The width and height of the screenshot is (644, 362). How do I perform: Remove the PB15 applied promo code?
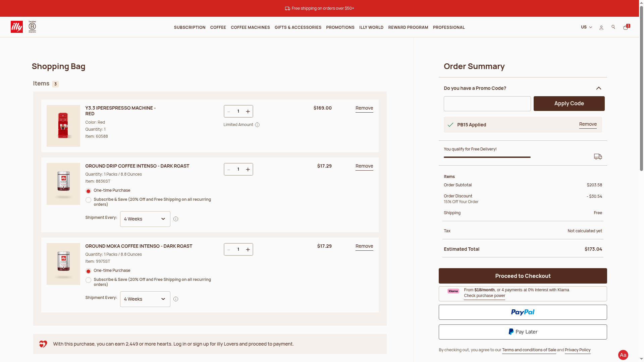point(588,124)
